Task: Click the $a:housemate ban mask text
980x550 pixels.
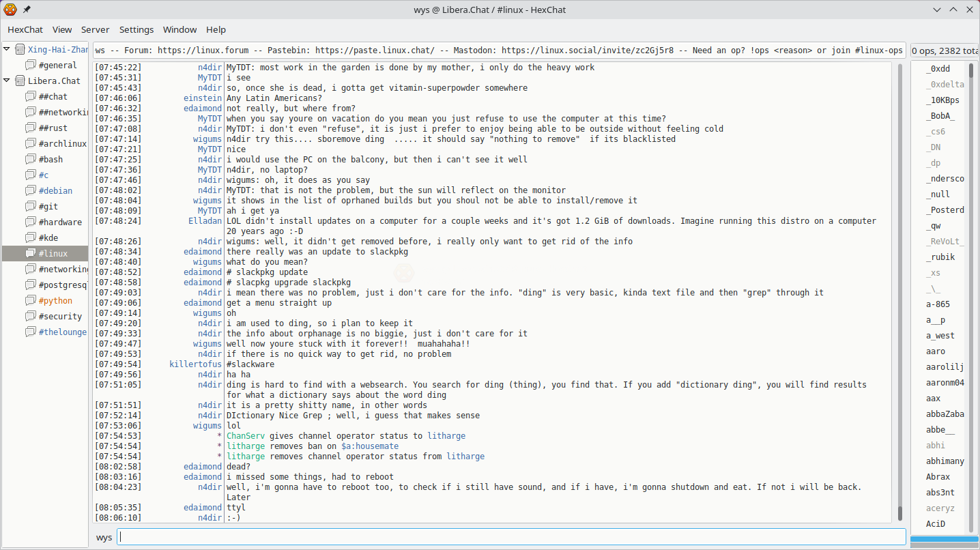Action: click(x=370, y=446)
